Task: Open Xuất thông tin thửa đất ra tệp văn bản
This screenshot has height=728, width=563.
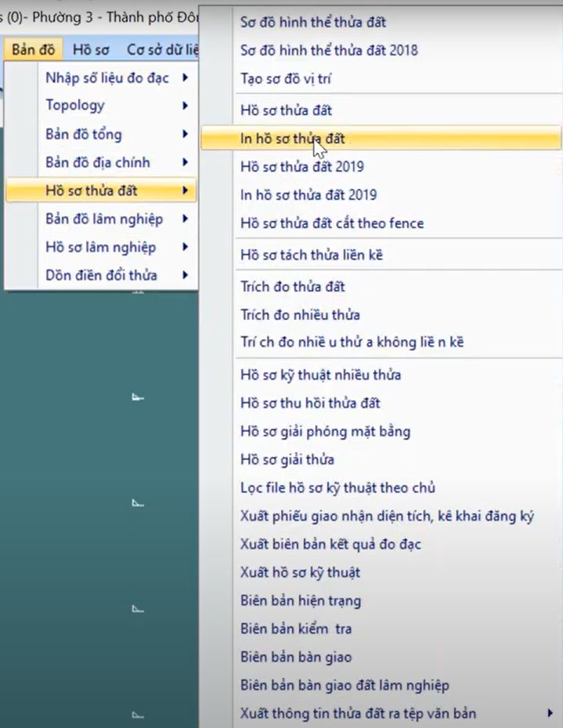Action: coord(381,713)
